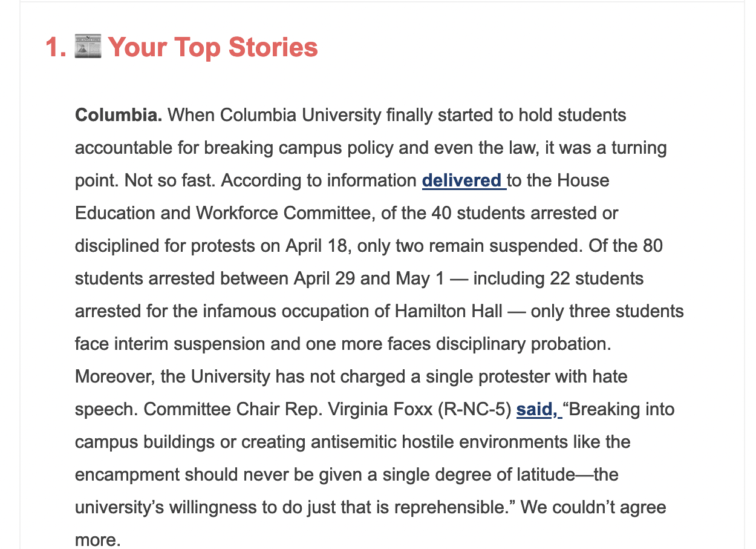Click the newspaper icon in the heading
The image size is (756, 549).
click(x=88, y=47)
